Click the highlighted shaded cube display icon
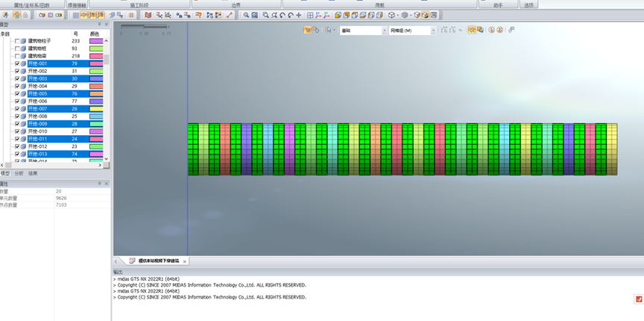The image size is (644, 321). click(425, 15)
